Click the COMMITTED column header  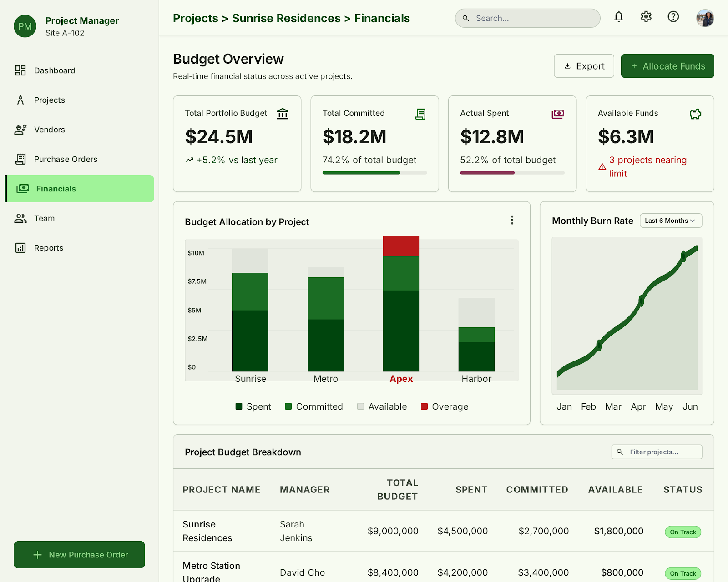coord(537,490)
